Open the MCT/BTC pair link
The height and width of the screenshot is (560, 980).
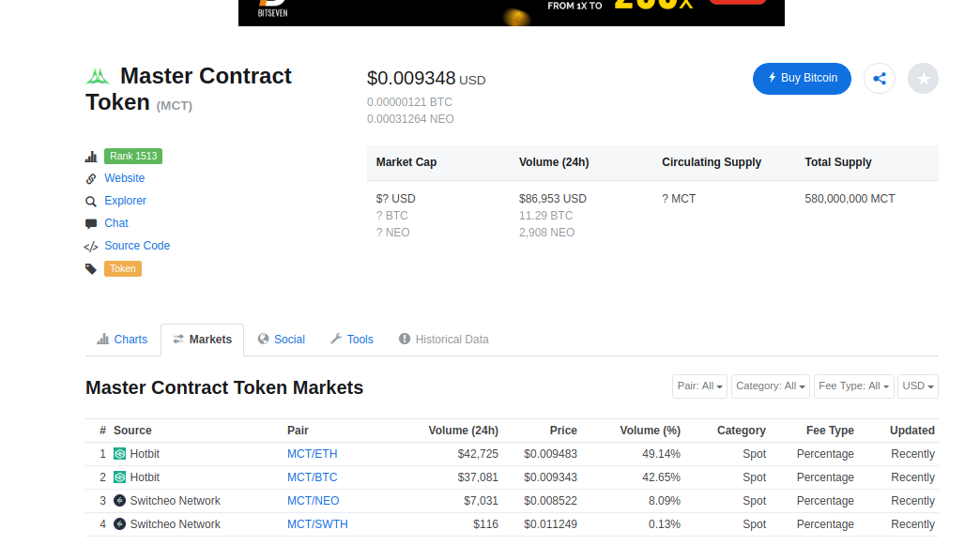(312, 477)
